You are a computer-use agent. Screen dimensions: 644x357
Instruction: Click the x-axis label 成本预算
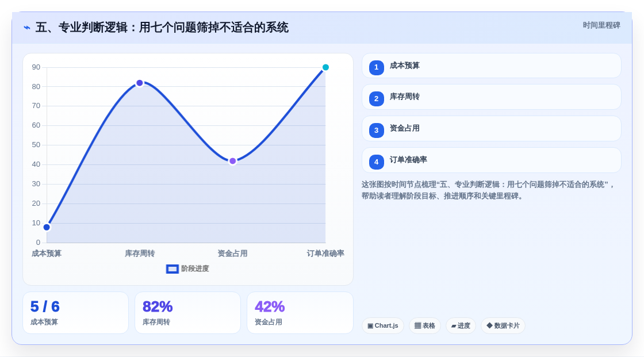pyautogui.click(x=47, y=254)
